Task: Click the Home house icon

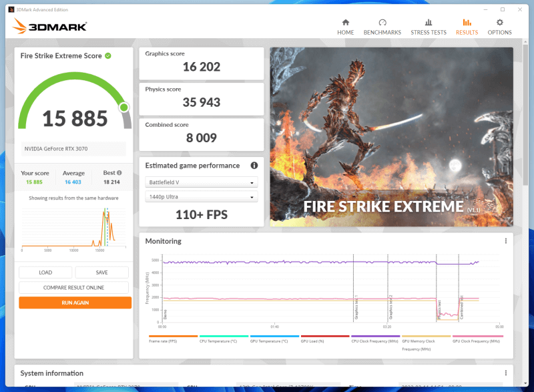Action: click(x=345, y=23)
